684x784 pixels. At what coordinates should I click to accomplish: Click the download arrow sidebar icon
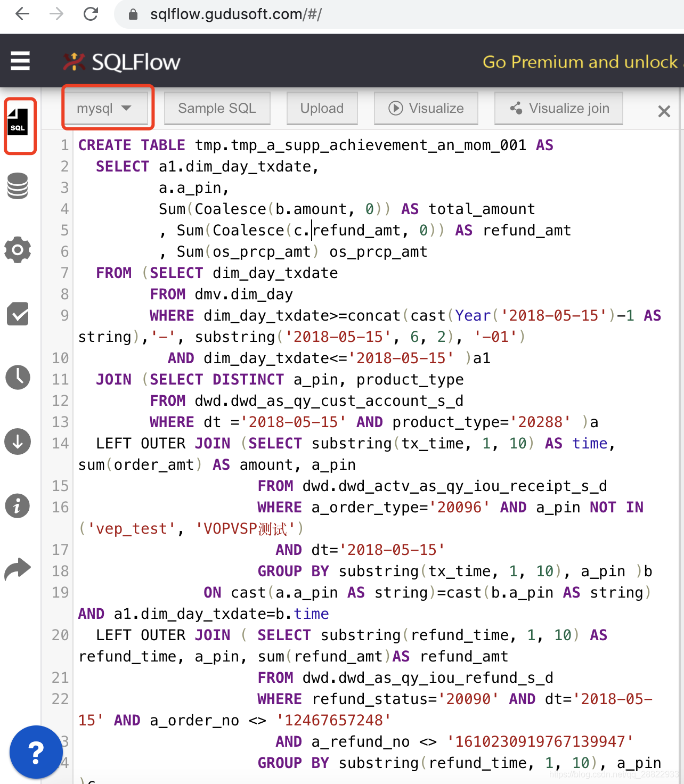18,442
